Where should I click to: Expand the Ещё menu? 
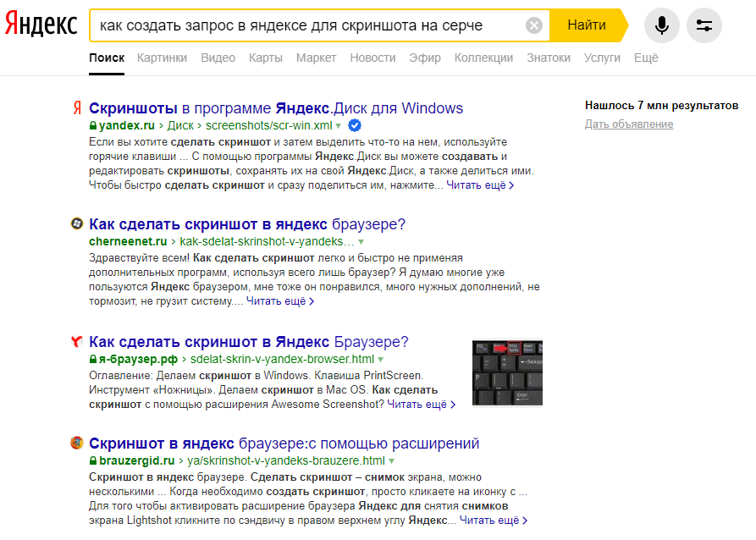[x=646, y=58]
